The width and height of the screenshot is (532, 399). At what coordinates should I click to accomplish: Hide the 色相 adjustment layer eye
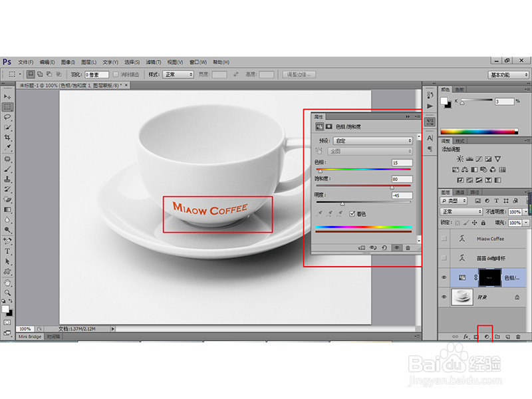444,277
